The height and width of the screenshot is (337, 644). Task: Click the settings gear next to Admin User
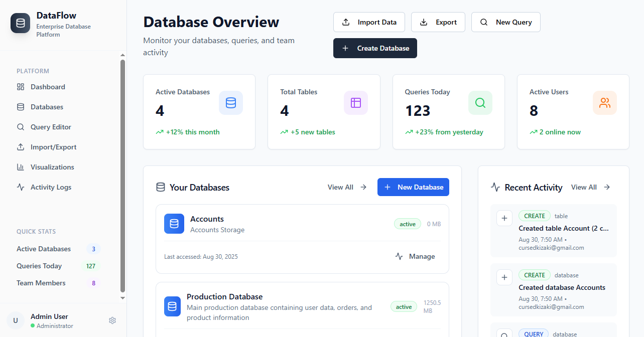coord(112,320)
